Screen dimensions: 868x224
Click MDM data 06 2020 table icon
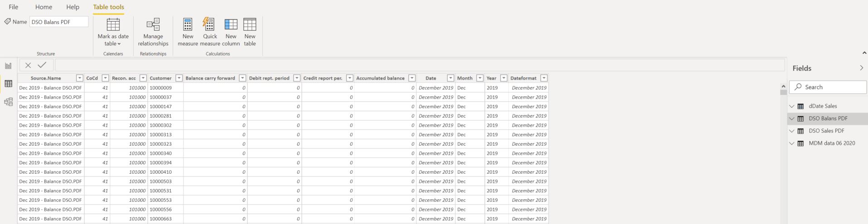tap(800, 143)
